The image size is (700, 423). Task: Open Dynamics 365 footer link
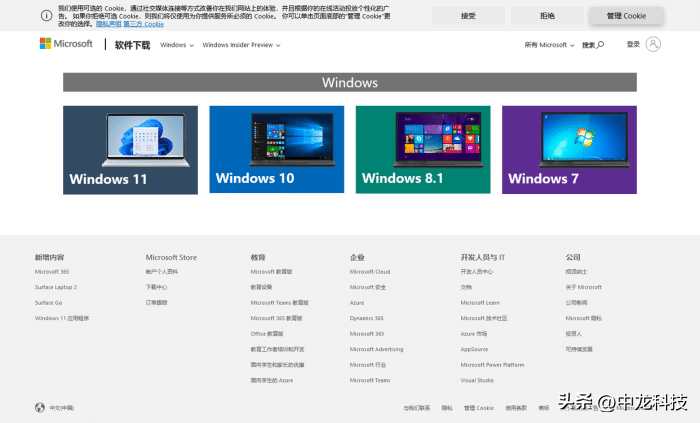point(367,319)
